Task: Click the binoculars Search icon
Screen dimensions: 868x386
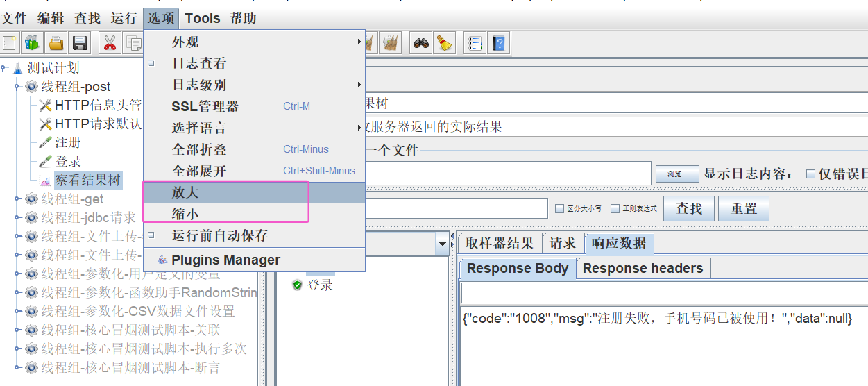Action: (420, 44)
